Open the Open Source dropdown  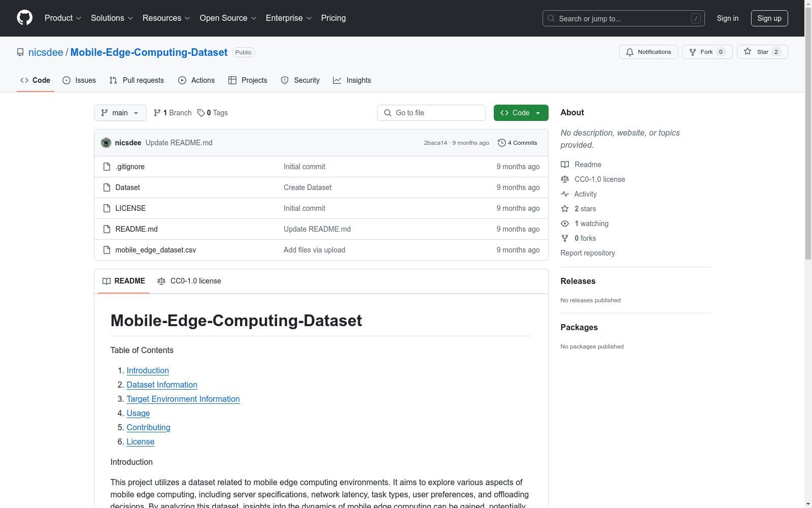click(x=228, y=18)
